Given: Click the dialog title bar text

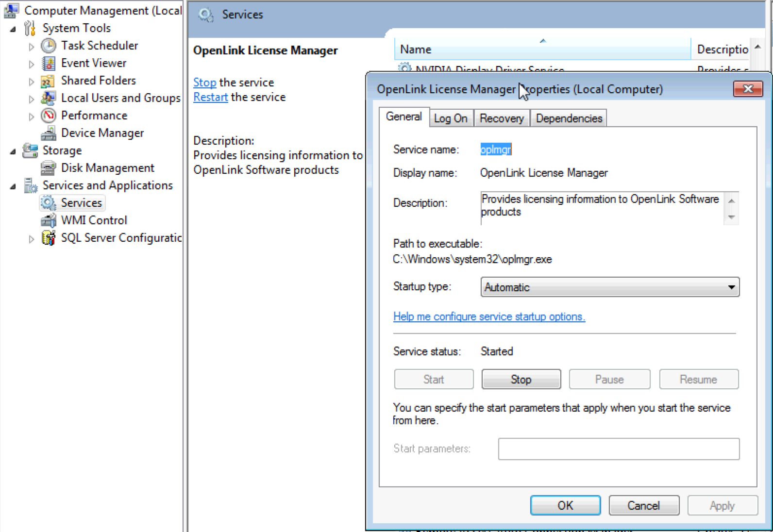Looking at the screenshot, I should (520, 89).
